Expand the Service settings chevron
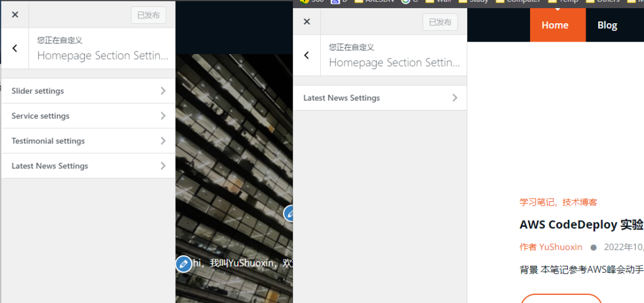The width and height of the screenshot is (644, 303). (x=163, y=116)
